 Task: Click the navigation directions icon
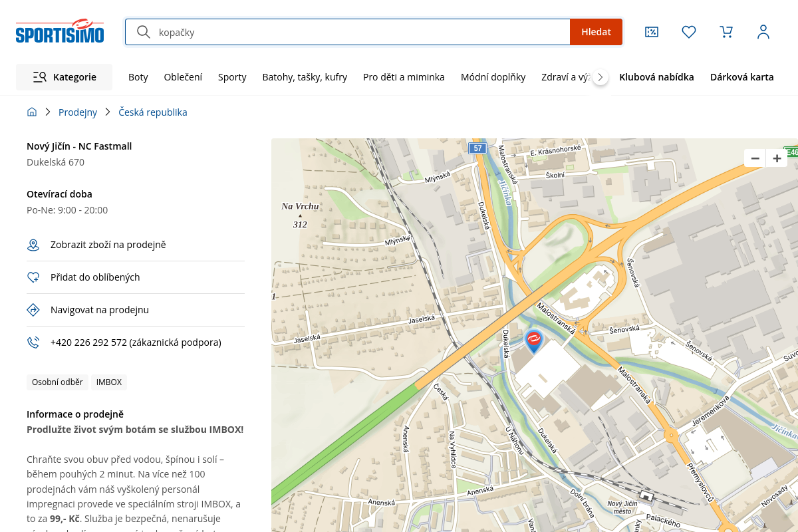tap(33, 310)
